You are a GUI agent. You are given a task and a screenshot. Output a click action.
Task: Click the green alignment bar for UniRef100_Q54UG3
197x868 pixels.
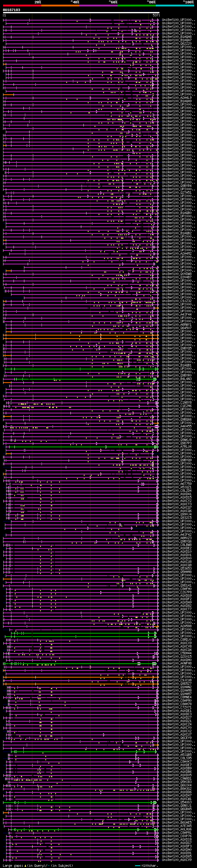point(80,802)
